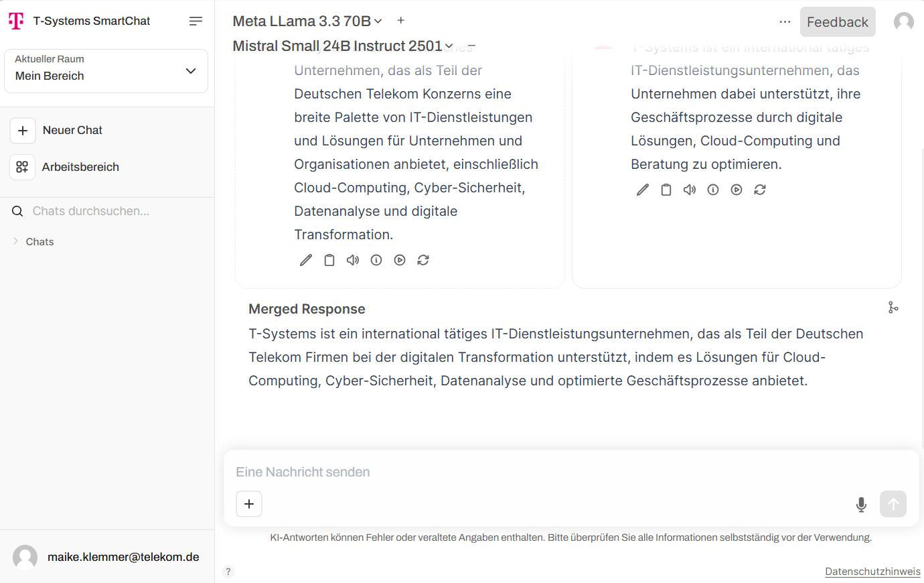Open the Datenschutzhinweis link

(872, 572)
